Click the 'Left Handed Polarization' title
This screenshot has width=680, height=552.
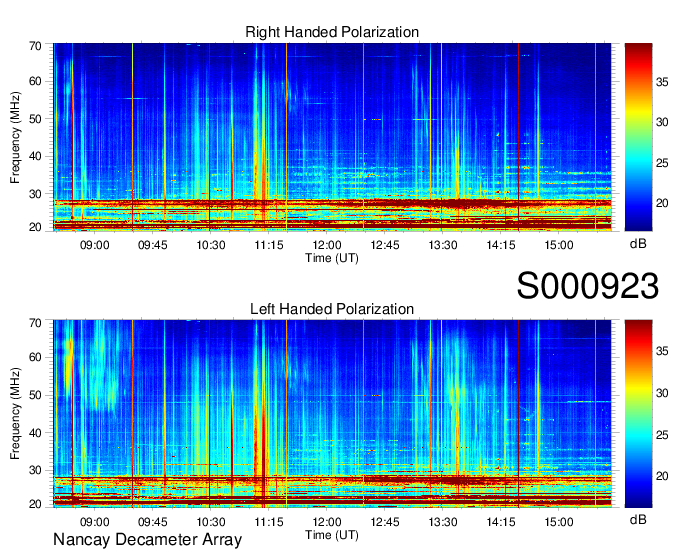pos(332,309)
